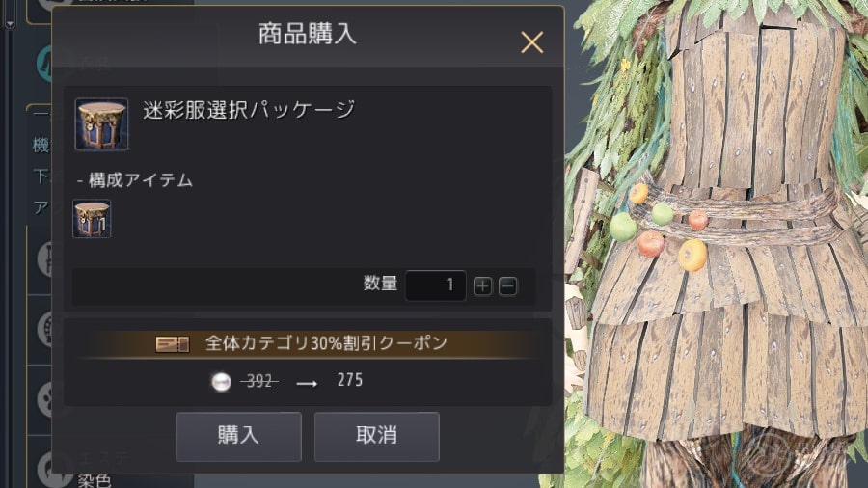868x488 pixels.
Task: Increase quantity with the plus button
Action: point(483,286)
